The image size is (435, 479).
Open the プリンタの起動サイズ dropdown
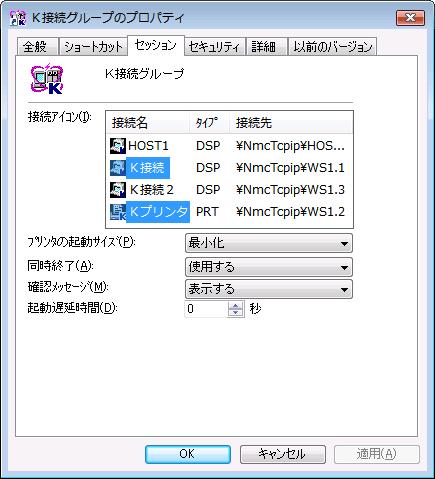click(x=269, y=243)
